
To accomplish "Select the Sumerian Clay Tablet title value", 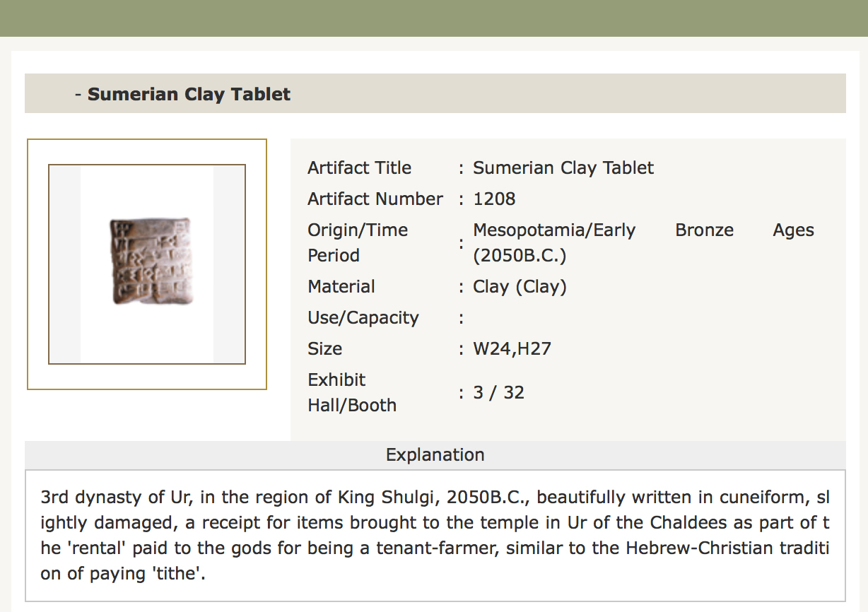I will click(x=563, y=167).
